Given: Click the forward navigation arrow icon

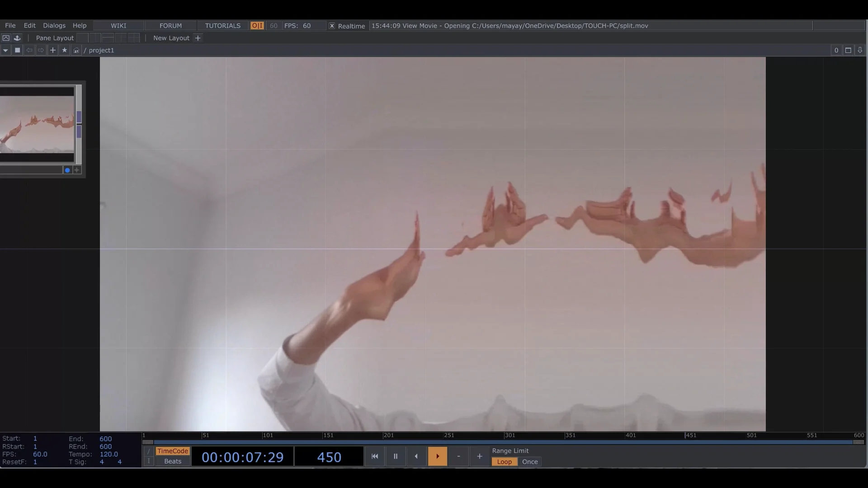Looking at the screenshot, I should [x=41, y=50].
